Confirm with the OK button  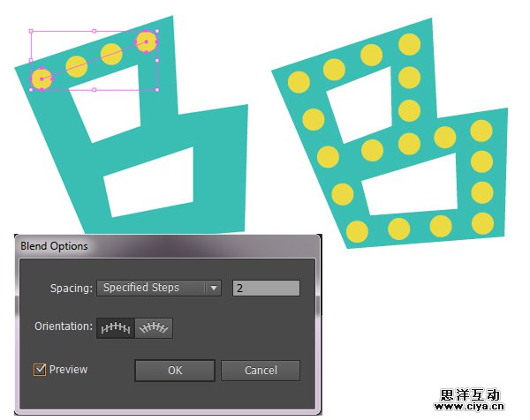pyautogui.click(x=175, y=371)
